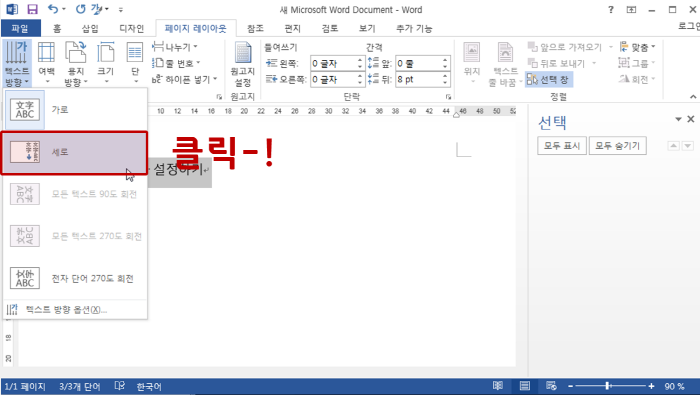Open the Group (그룹) dropdown
This screenshot has width=700, height=395.
[637, 63]
